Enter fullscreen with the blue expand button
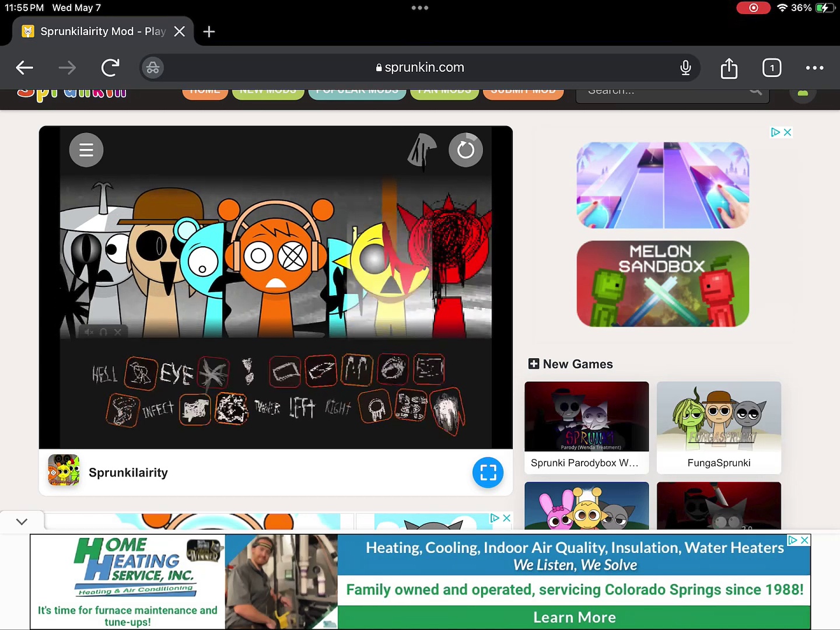 click(488, 473)
